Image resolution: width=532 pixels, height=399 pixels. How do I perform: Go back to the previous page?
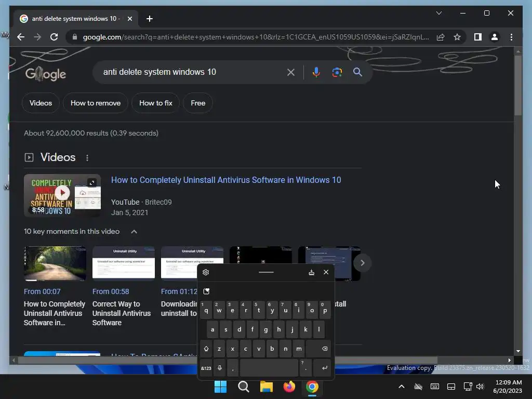21,37
